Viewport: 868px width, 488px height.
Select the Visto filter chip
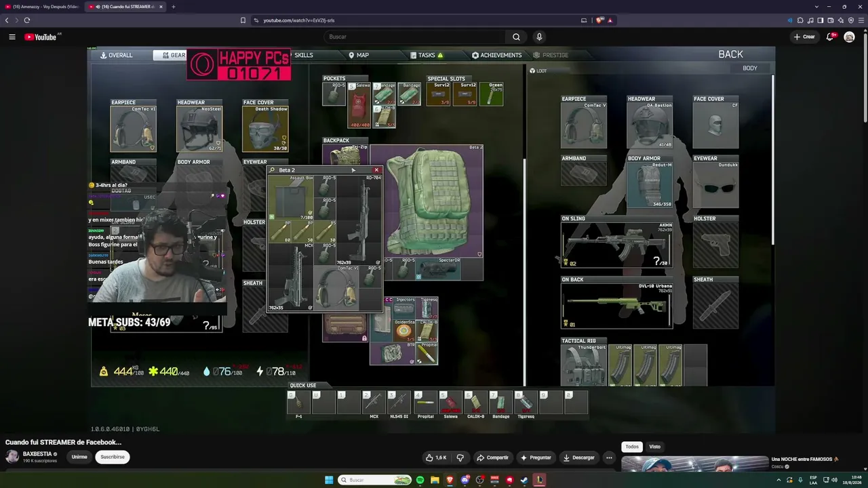[654, 447]
